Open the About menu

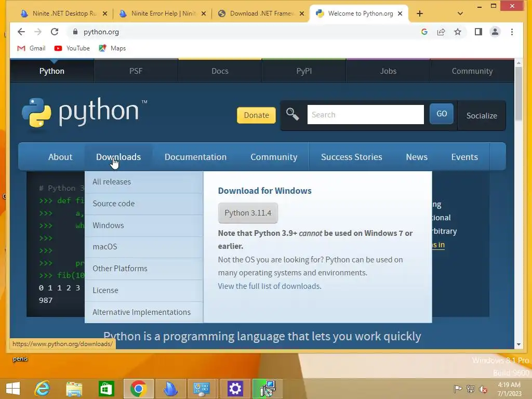(60, 157)
